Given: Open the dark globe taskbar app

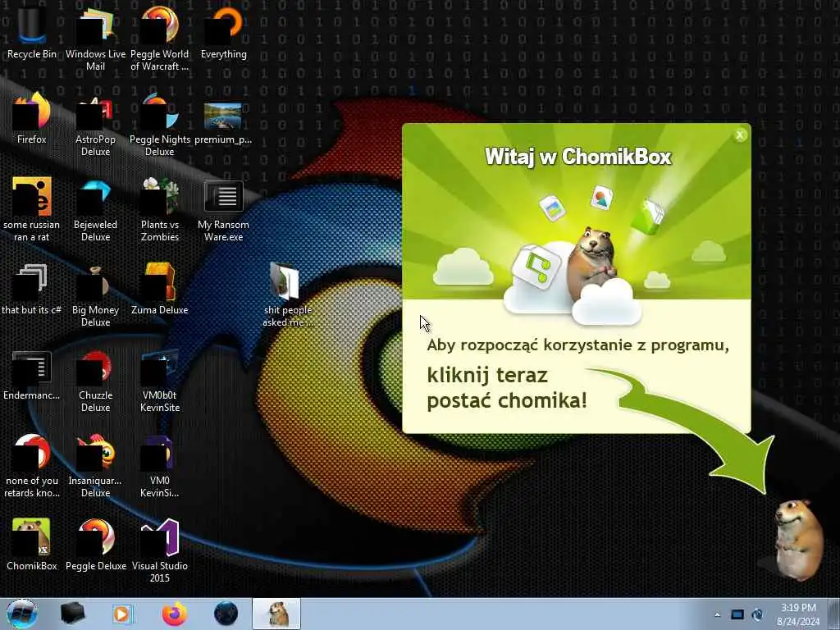Looking at the screenshot, I should pos(226,614).
